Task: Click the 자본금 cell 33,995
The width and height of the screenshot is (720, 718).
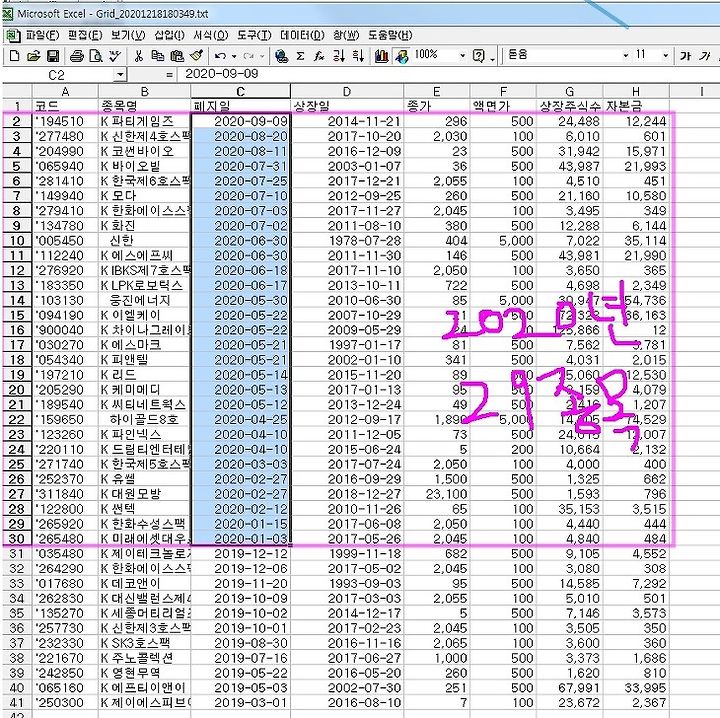Action: click(x=636, y=688)
